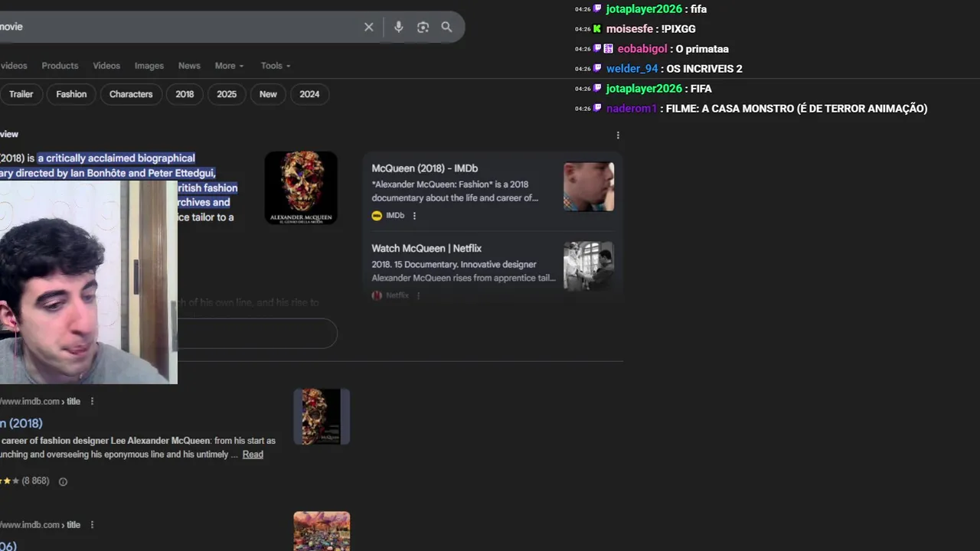Select the 2025 filter chip
This screenshot has height=551, width=980.
click(x=227, y=94)
